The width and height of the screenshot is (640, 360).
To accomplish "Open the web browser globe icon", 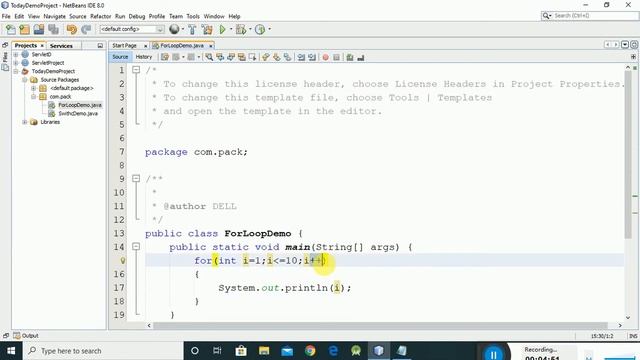I will 174,29.
